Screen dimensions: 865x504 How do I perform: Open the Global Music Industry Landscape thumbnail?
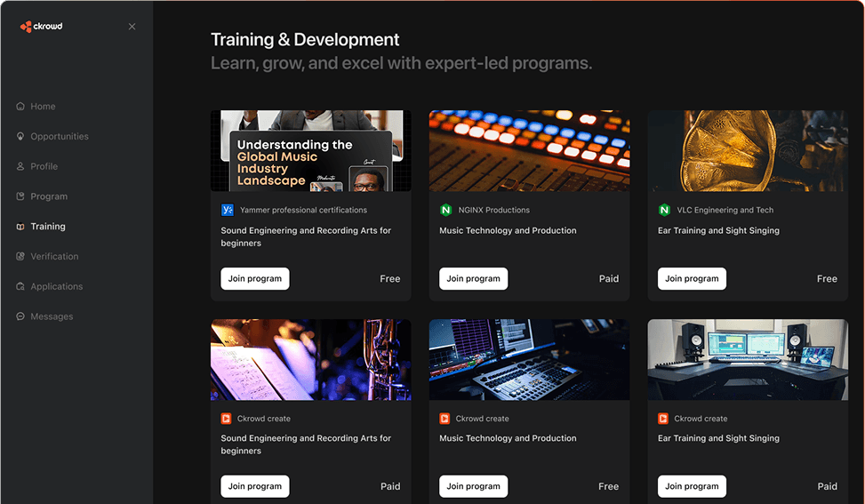point(310,150)
